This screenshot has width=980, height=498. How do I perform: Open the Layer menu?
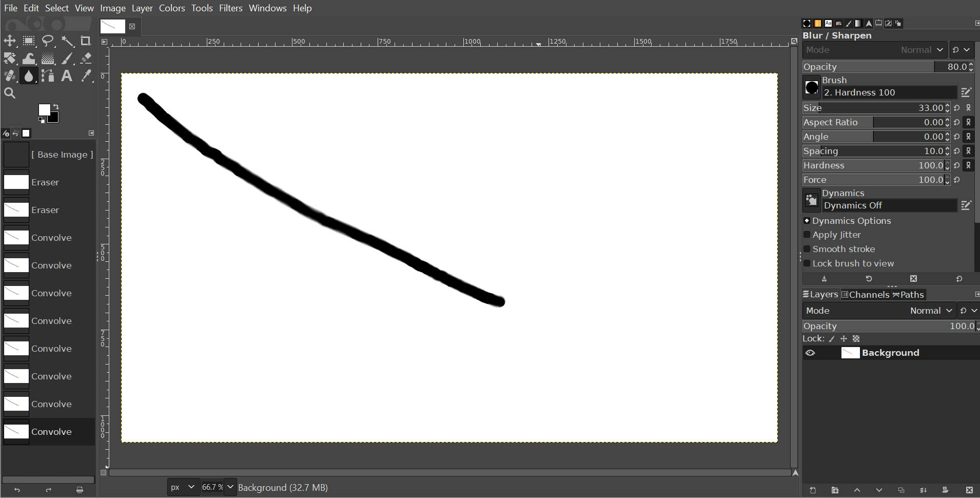(x=142, y=8)
